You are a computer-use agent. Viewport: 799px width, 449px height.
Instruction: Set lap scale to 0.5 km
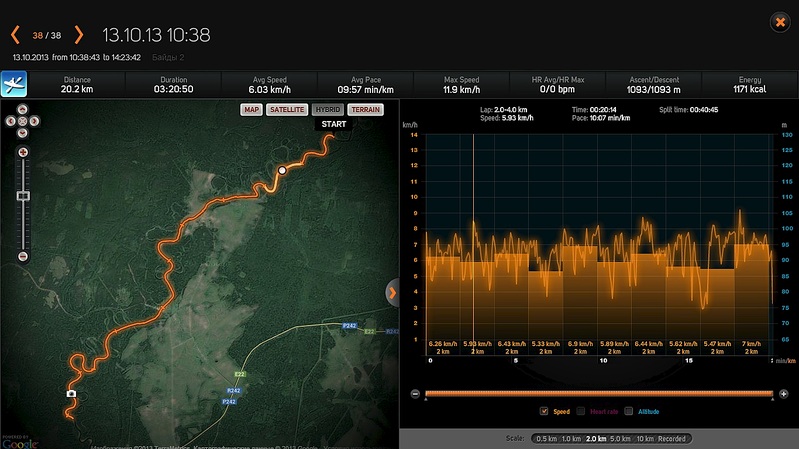click(x=546, y=439)
